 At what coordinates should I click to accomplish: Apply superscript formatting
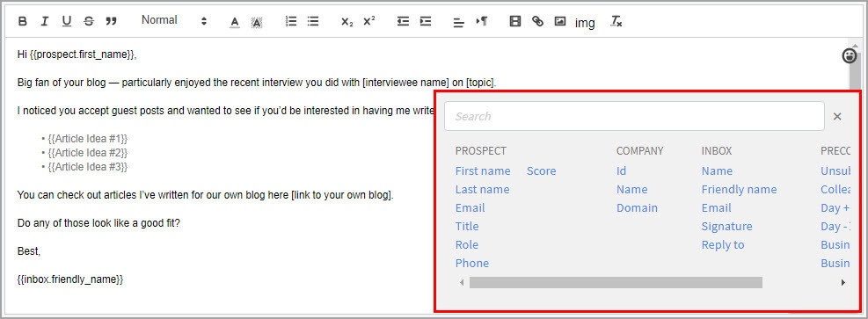click(x=369, y=22)
